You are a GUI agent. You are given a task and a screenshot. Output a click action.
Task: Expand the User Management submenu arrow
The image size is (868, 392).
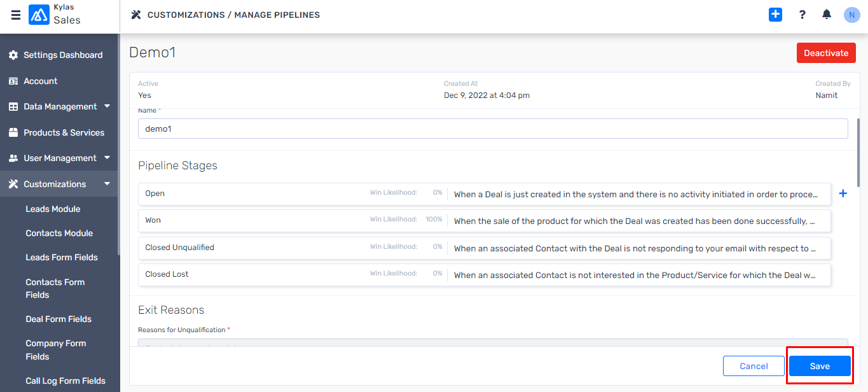[107, 158]
